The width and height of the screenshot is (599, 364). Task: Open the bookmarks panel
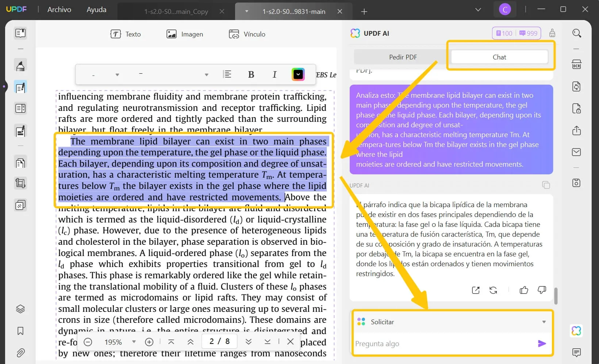point(20,331)
